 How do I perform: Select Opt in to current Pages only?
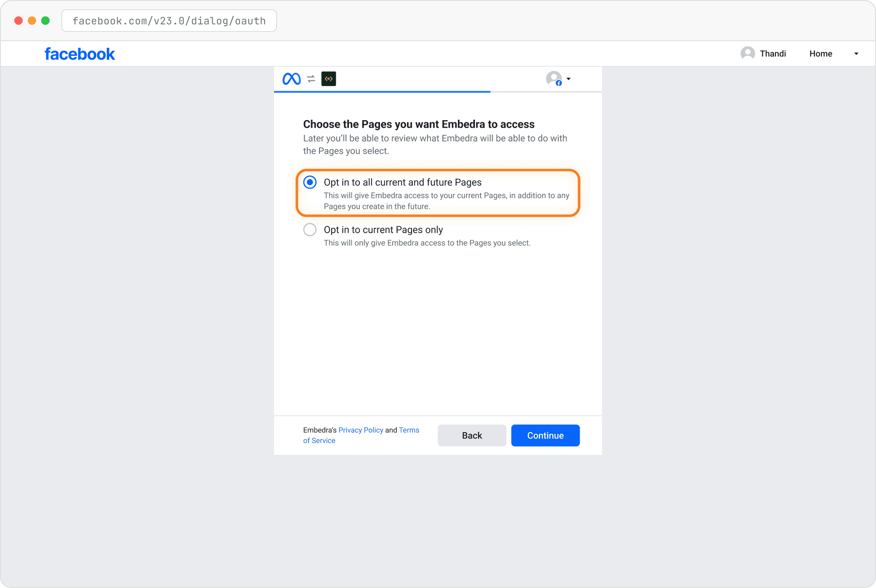(310, 230)
